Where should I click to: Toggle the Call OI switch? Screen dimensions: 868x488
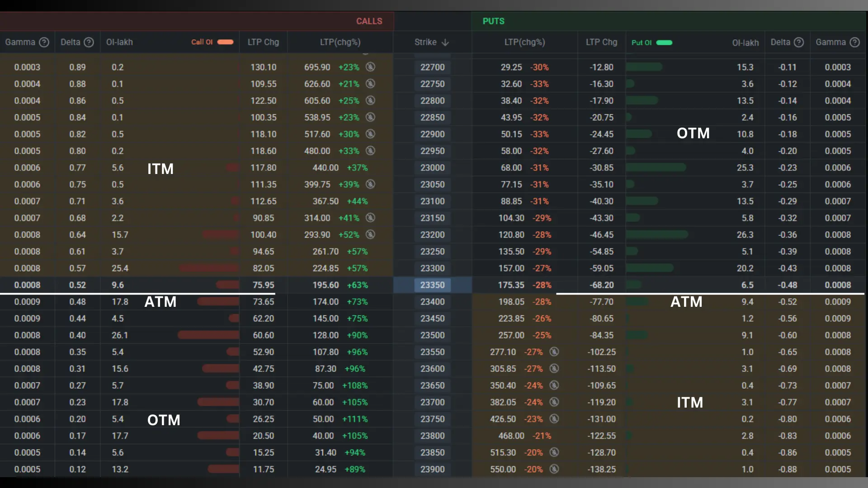click(225, 42)
